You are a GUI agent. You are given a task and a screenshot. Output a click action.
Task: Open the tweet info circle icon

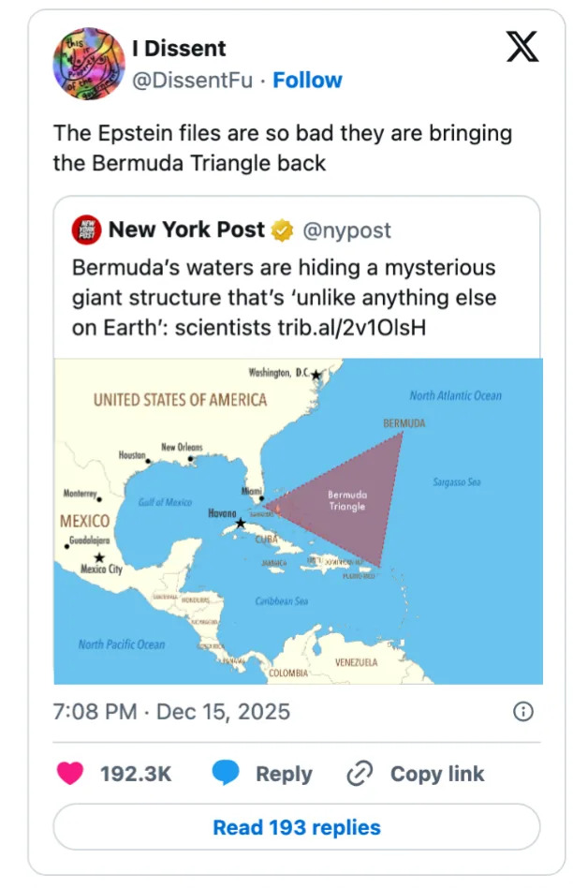[x=523, y=712]
